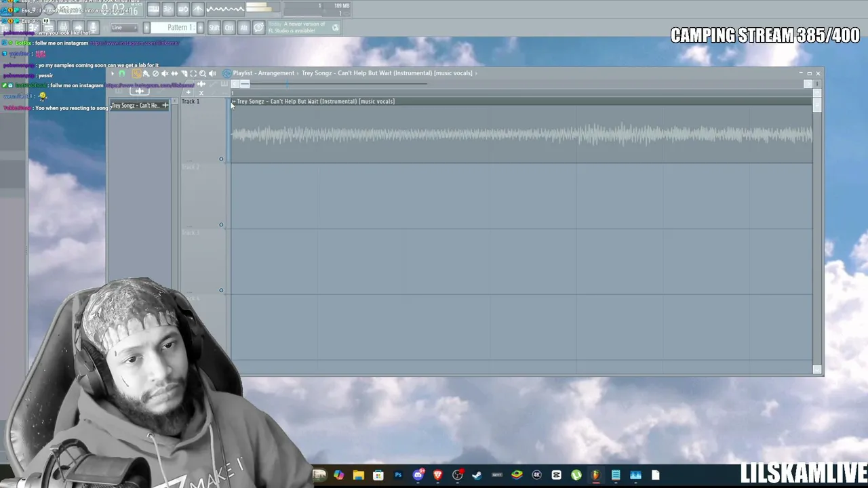Open the Playlist - Arrangement breadcrumb menu
868x488 pixels.
[x=264, y=73]
